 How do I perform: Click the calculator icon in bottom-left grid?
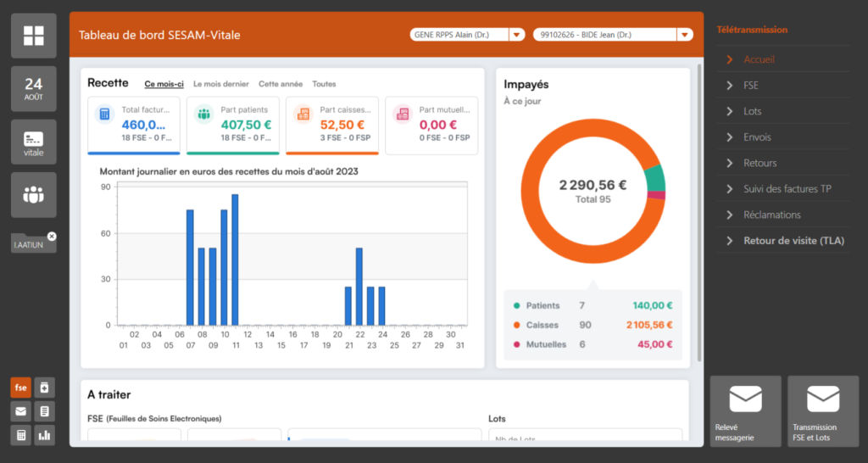click(x=21, y=435)
